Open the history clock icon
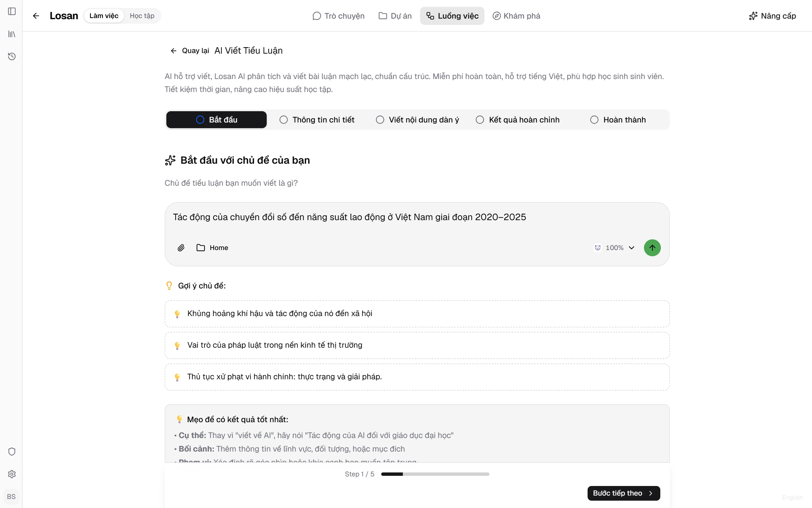Screen dimensions: 812x508 pyautogui.click(x=12, y=56)
